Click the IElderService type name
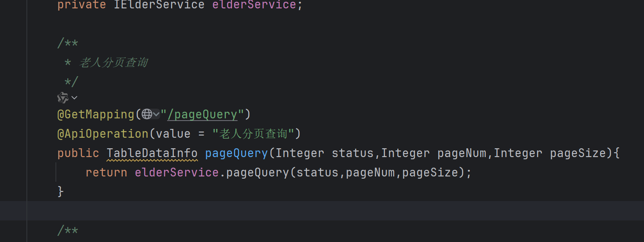The width and height of the screenshot is (644, 242). [159, 5]
